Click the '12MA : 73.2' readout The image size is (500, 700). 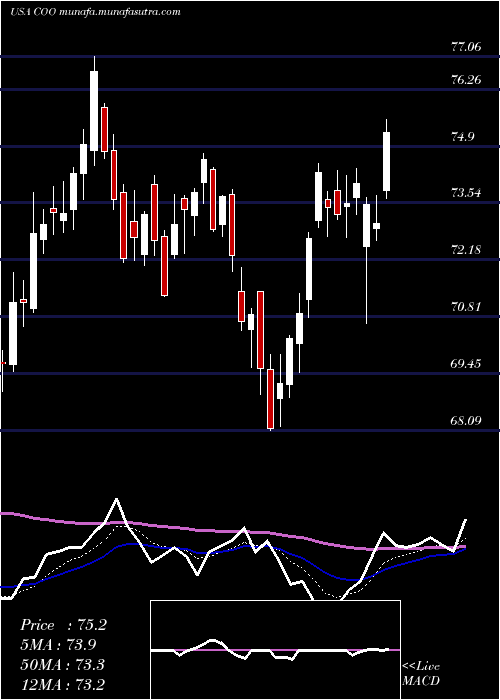tap(62, 684)
